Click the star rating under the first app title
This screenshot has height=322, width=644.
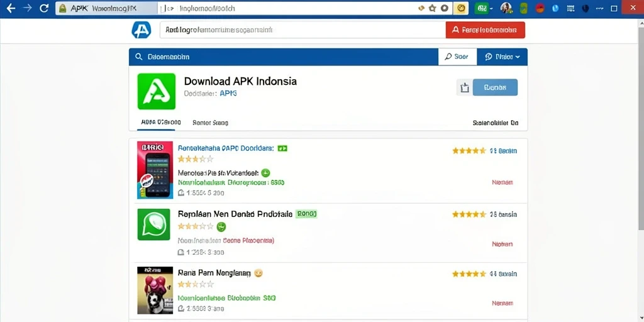click(196, 159)
